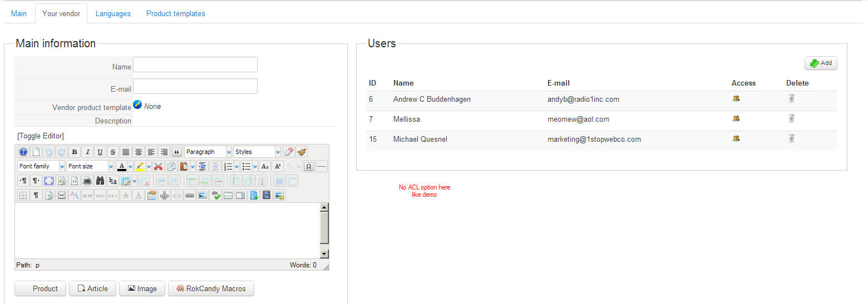Open the numbered list style arrow
Viewport: 868px width, 304px height.
237,166
